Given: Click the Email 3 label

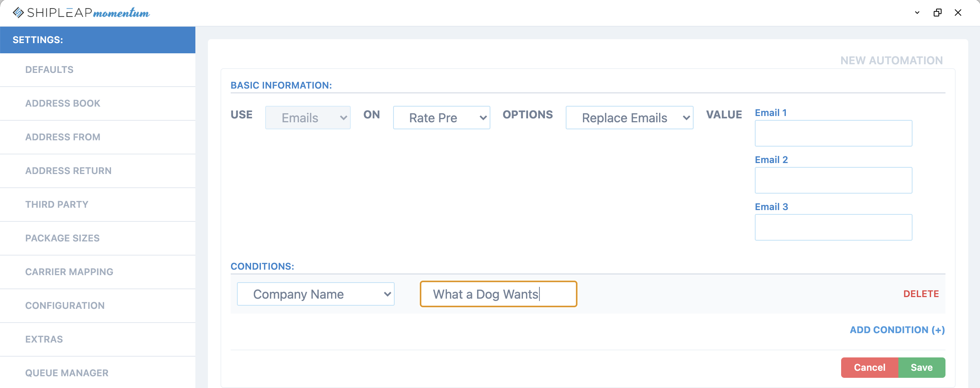Looking at the screenshot, I should click(x=771, y=207).
